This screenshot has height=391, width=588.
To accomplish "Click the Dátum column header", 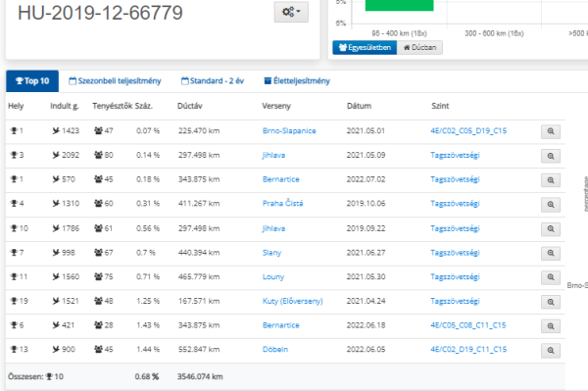I will [x=359, y=106].
